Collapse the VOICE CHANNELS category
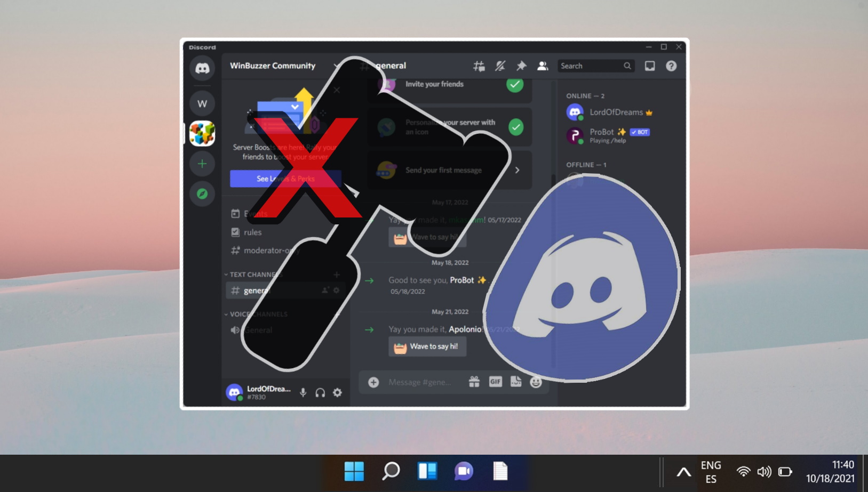 click(x=256, y=314)
